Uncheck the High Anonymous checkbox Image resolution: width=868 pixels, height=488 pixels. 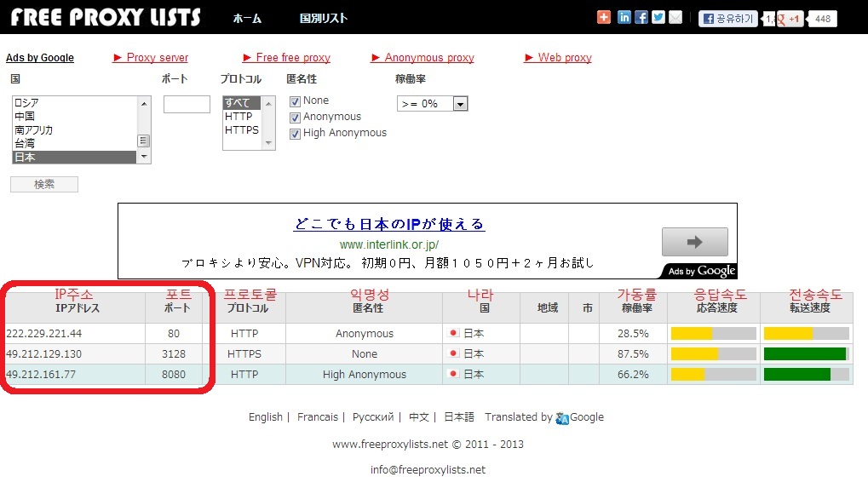pyautogui.click(x=295, y=134)
